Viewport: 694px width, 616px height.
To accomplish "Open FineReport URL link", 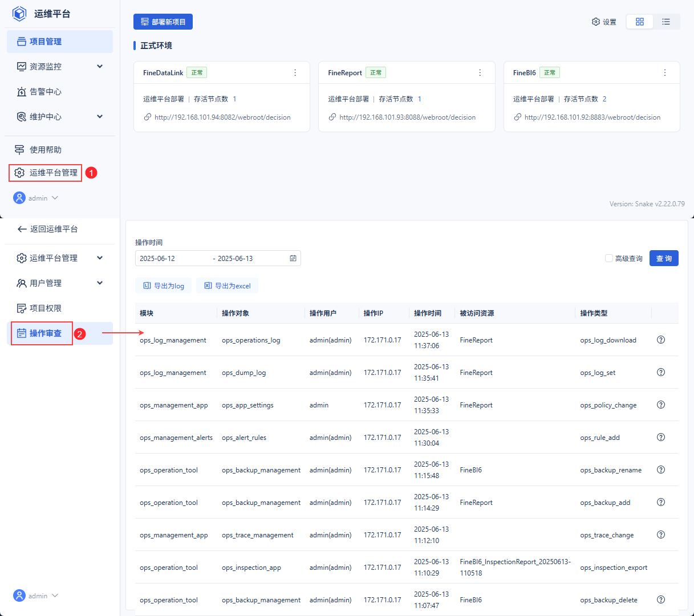I will tap(407, 117).
